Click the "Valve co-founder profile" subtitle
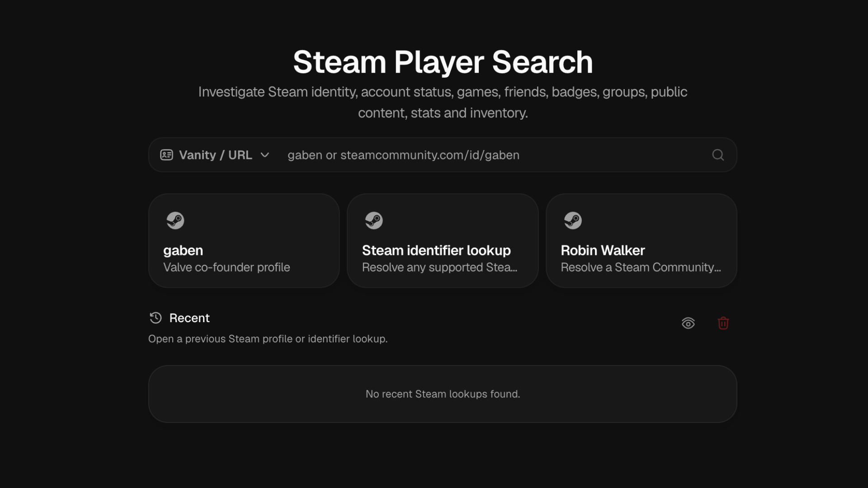The width and height of the screenshot is (868, 488). [x=226, y=267]
